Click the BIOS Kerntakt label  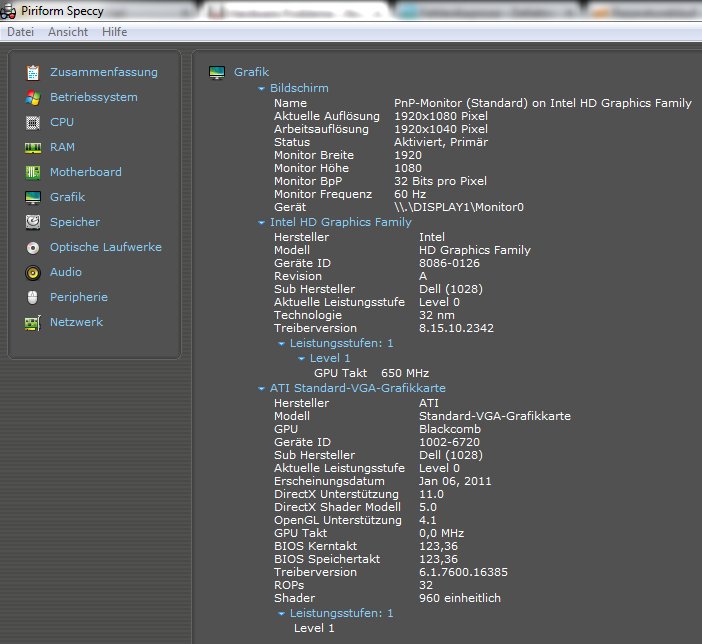pos(316,546)
